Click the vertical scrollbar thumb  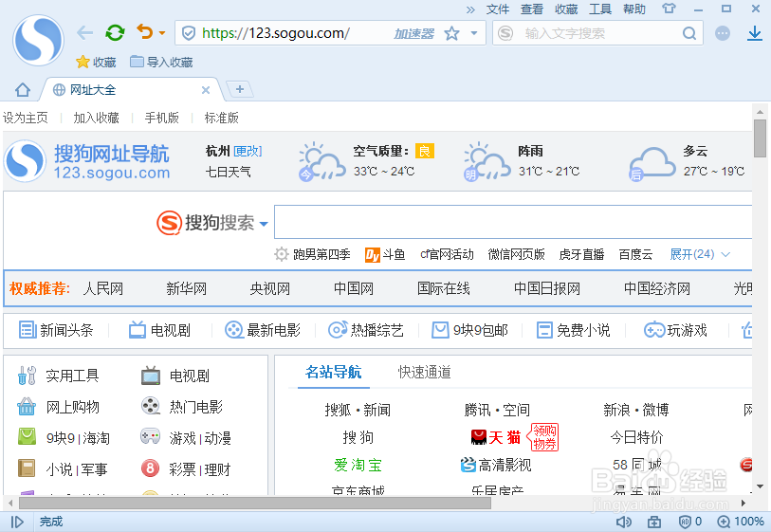click(760, 138)
